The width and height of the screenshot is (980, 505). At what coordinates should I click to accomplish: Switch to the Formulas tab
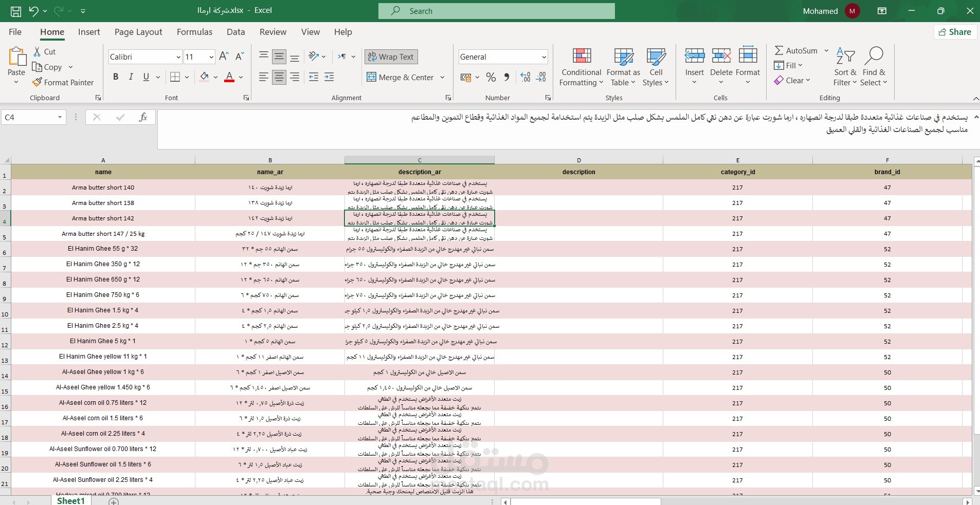pyautogui.click(x=194, y=32)
